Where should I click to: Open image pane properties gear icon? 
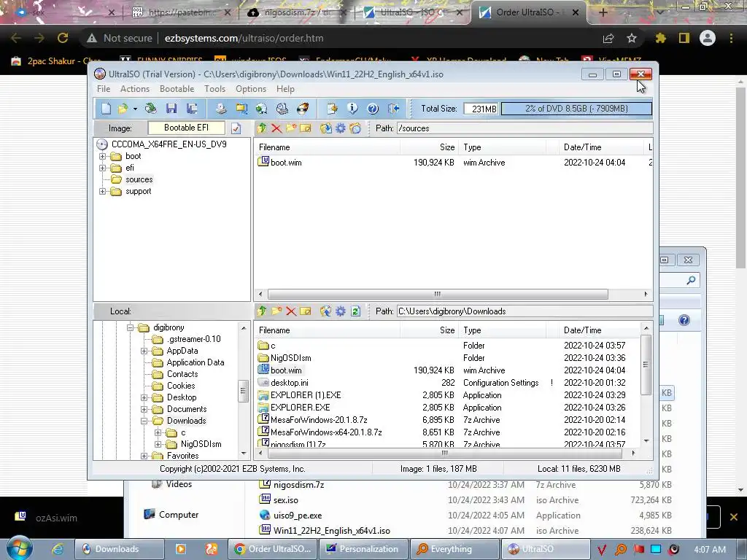tap(341, 128)
